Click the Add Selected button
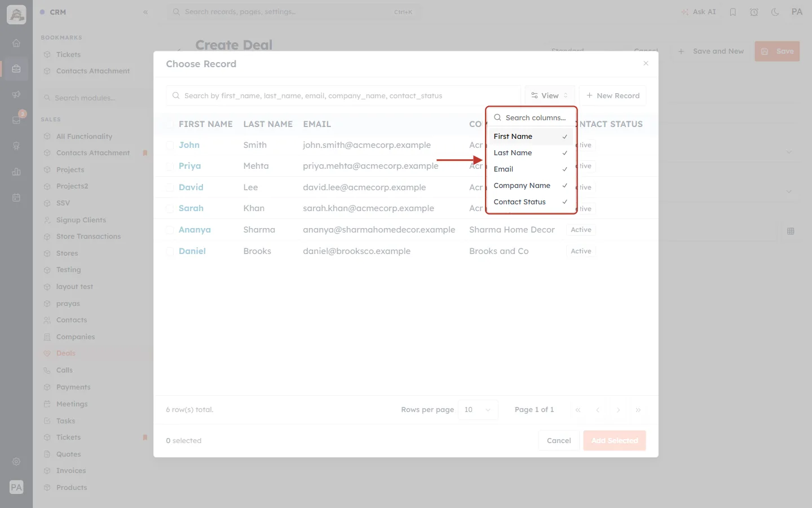 (615, 441)
